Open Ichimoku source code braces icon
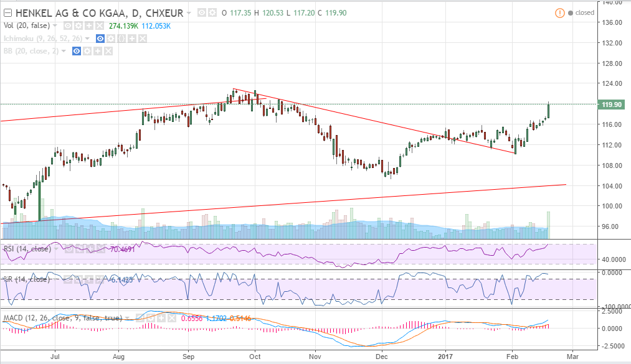 pyautogui.click(x=121, y=39)
